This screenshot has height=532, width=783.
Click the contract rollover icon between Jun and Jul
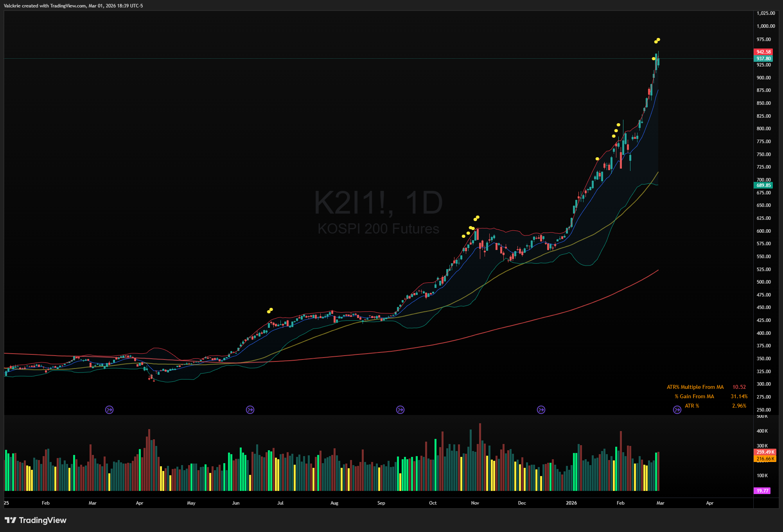[250, 410]
